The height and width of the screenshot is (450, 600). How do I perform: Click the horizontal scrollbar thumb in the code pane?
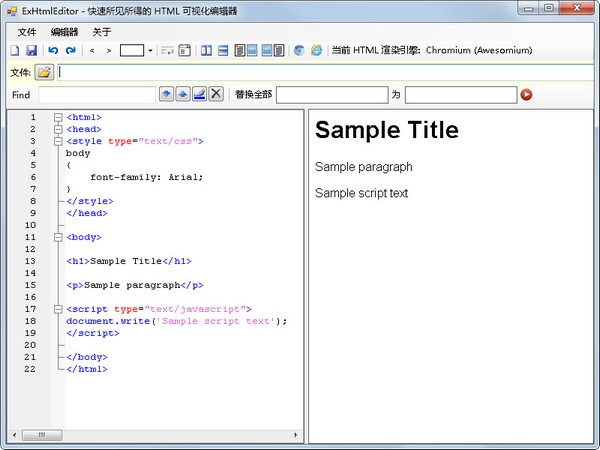point(42,435)
